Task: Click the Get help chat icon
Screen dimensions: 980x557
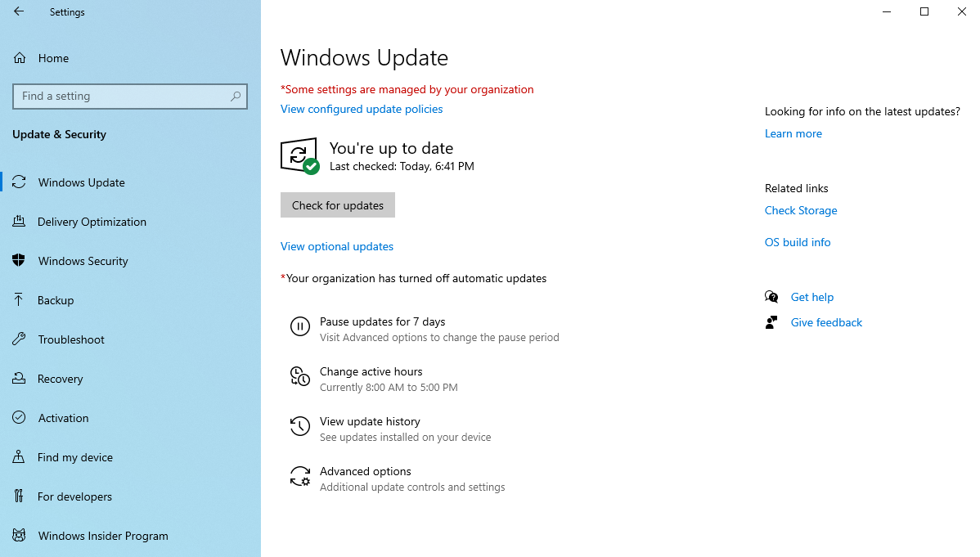Action: (771, 297)
